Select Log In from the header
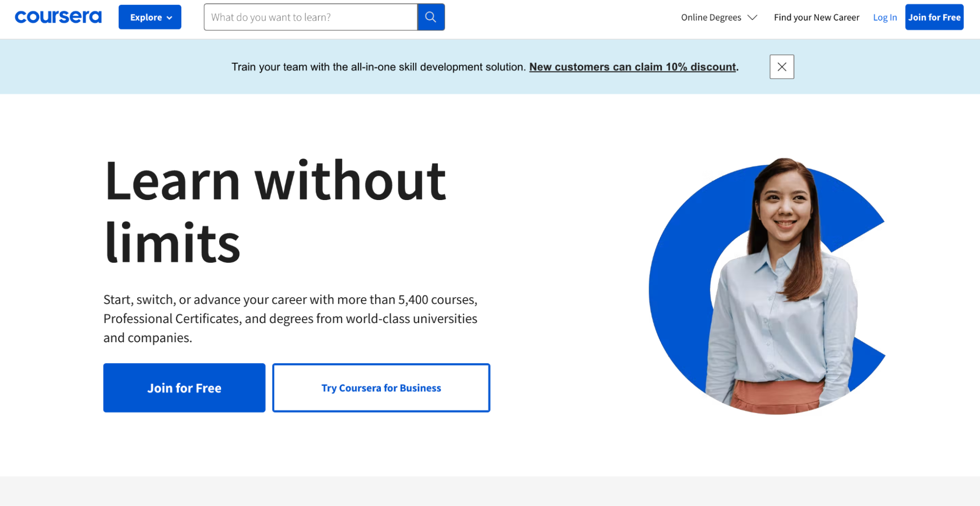The image size is (980, 506). pos(884,17)
